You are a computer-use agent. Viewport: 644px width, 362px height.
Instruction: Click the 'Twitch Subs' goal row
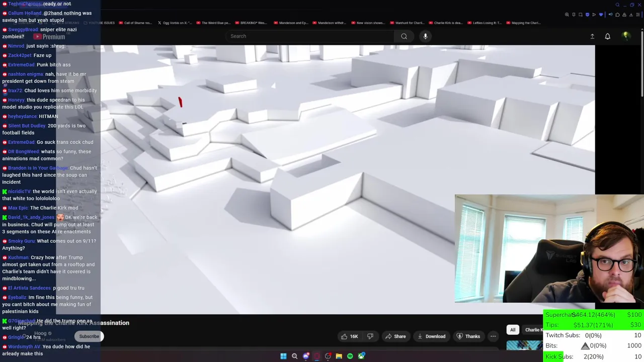pyautogui.click(x=594, y=335)
